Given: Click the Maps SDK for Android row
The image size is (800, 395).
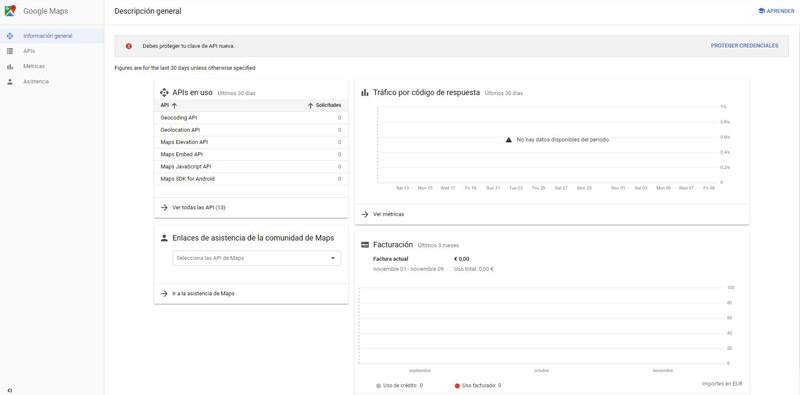Looking at the screenshot, I should coord(251,179).
